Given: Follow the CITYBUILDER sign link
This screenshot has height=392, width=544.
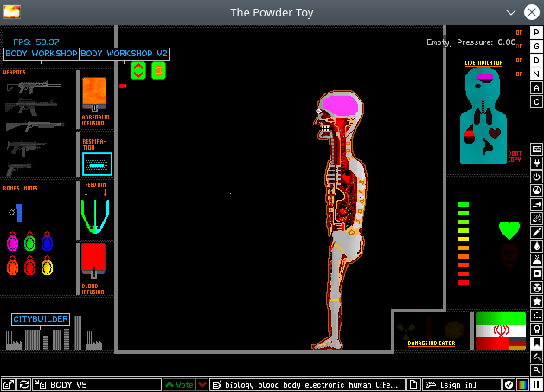Looking at the screenshot, I should click(x=41, y=319).
